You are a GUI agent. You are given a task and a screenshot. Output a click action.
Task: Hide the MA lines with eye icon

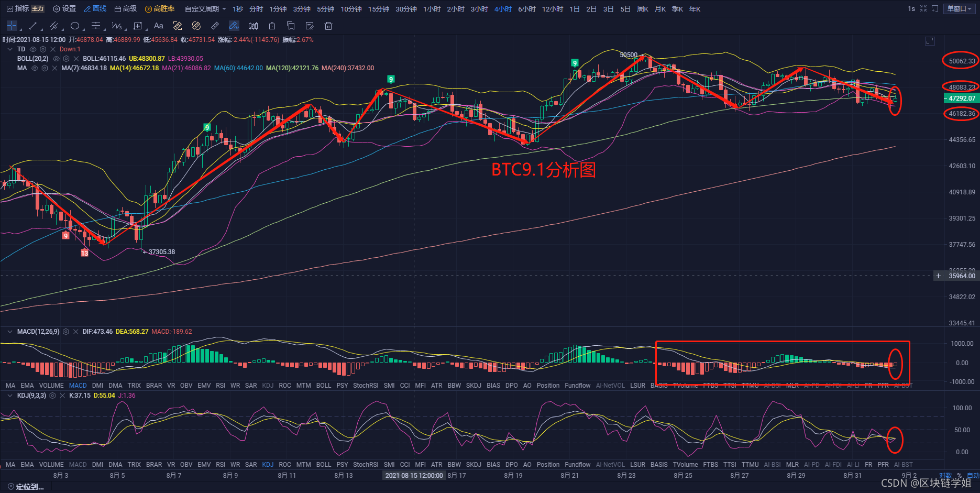click(x=35, y=68)
